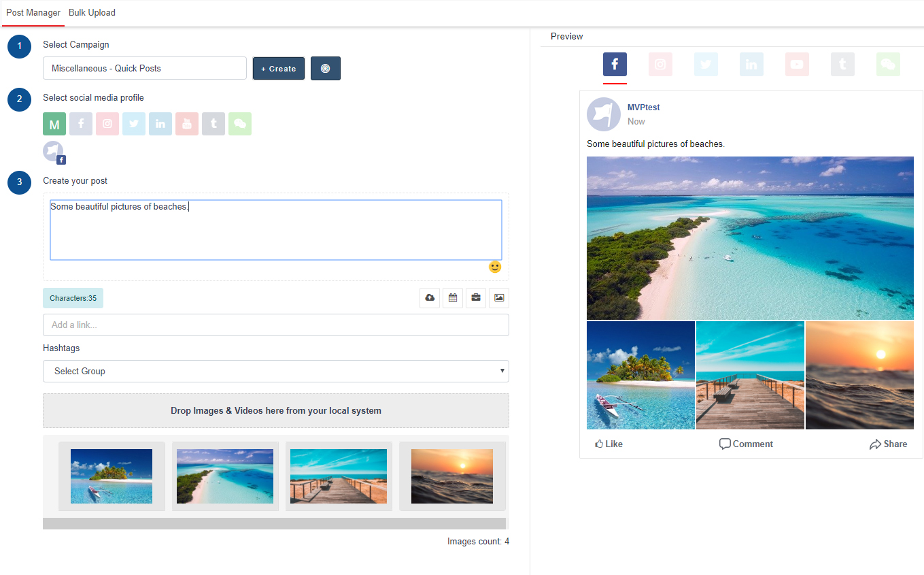Open the calendar schedule icon
This screenshot has height=575, width=924.
click(x=453, y=298)
